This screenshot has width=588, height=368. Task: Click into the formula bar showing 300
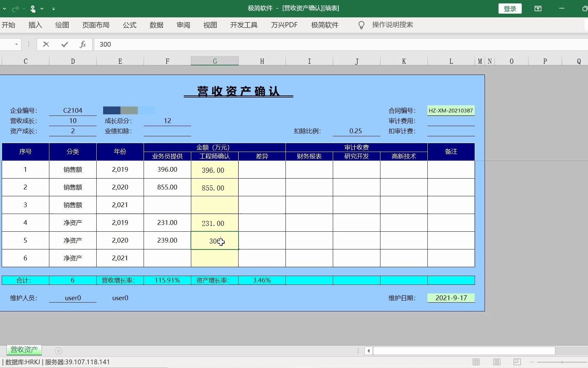pyautogui.click(x=340, y=44)
